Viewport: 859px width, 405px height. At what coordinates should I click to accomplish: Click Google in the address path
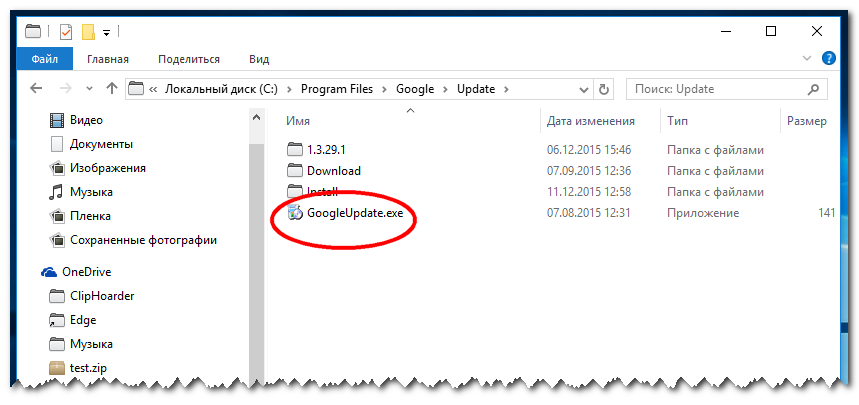[415, 89]
